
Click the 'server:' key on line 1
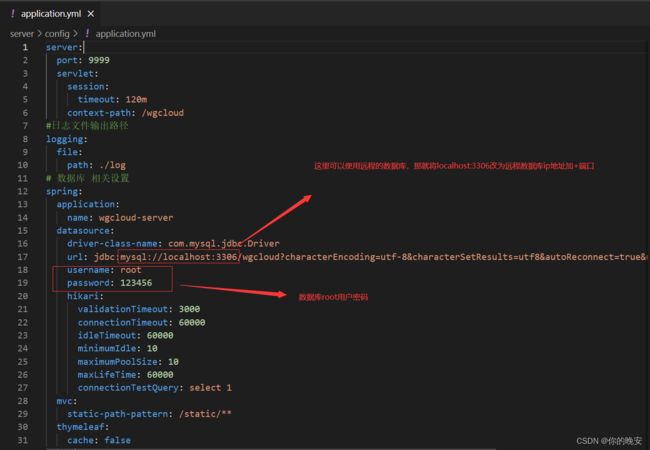(x=64, y=47)
